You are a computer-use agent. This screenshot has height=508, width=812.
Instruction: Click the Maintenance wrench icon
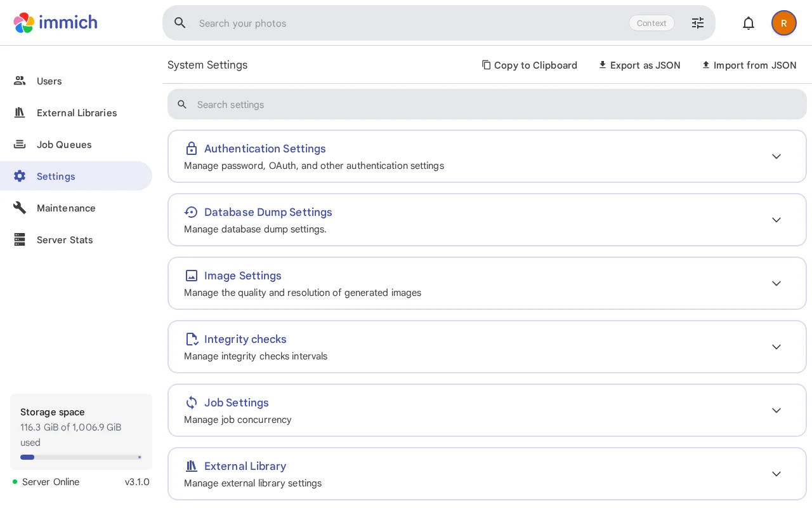click(20, 208)
